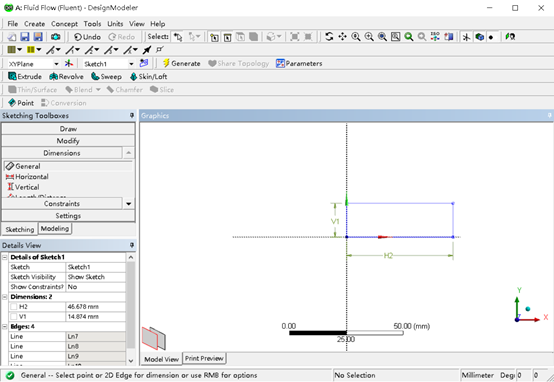Click the Sweep tool
554x382 pixels.
[106, 77]
